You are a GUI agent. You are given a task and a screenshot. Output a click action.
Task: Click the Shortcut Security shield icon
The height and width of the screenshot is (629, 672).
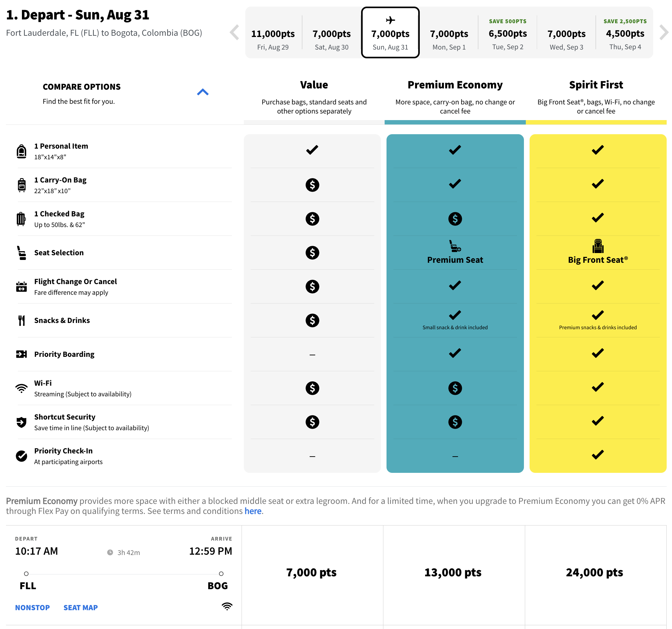point(21,422)
